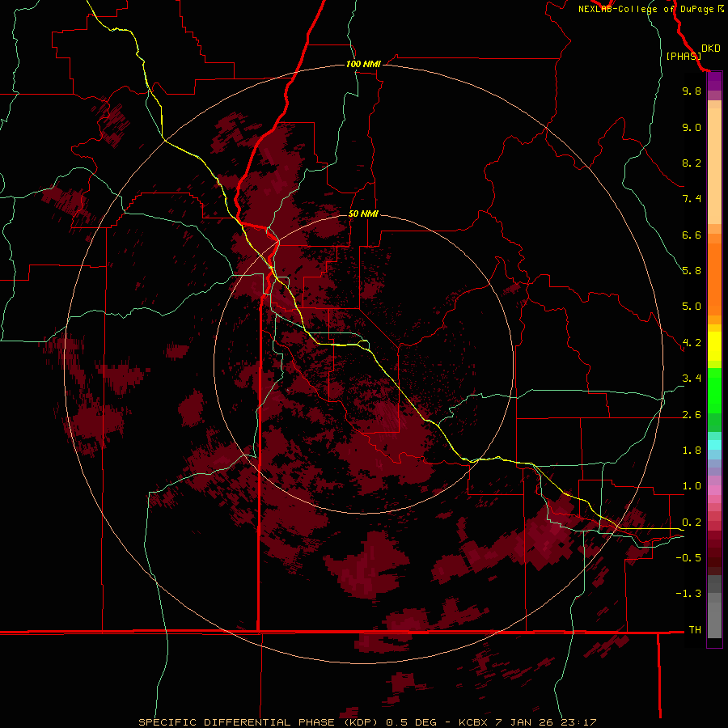The width and height of the screenshot is (728, 728).
Task: Click the 7.4 value on the scale
Action: [692, 199]
